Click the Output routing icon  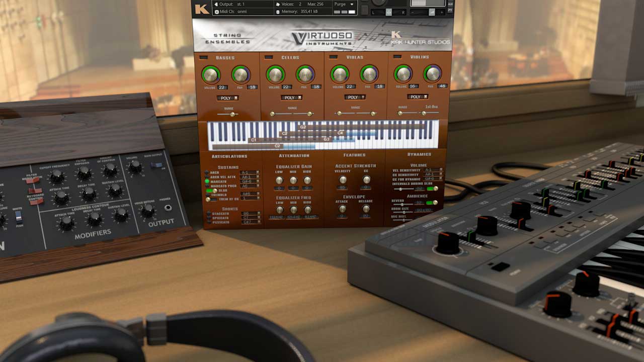[216, 4]
